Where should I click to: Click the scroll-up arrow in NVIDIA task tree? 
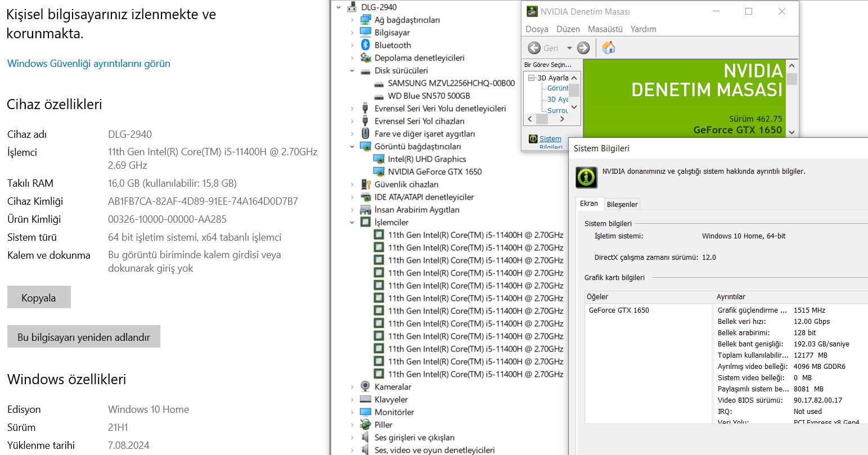[x=574, y=78]
